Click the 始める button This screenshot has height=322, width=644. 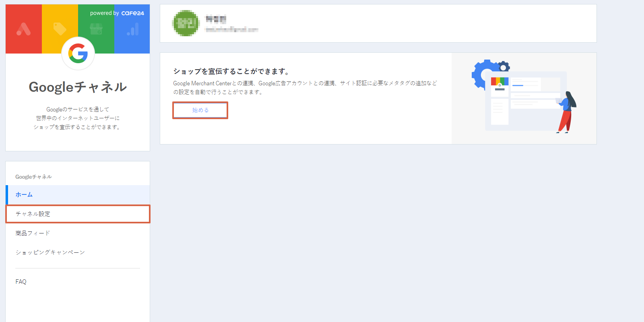[200, 110]
